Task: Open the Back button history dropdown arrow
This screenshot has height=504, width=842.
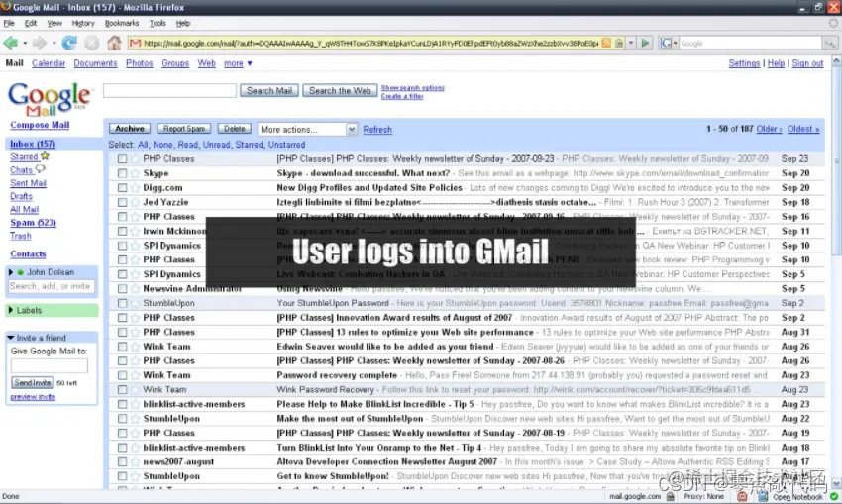Action: [25, 43]
